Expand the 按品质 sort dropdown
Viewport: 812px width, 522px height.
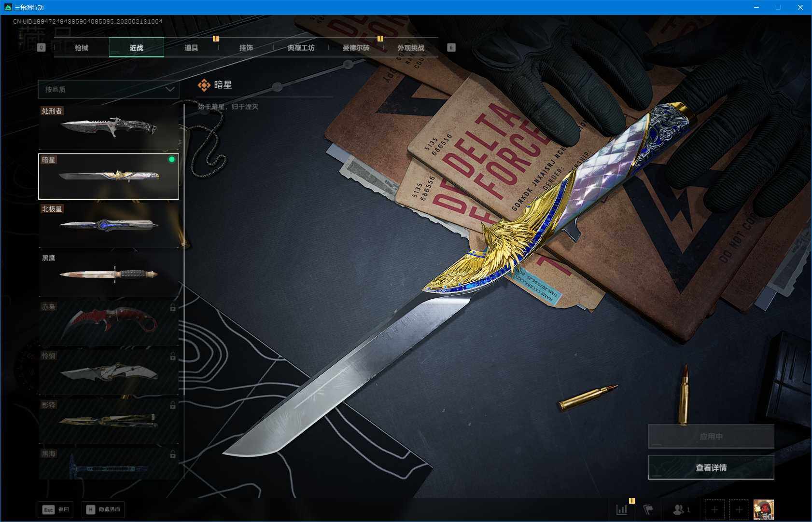click(x=109, y=89)
